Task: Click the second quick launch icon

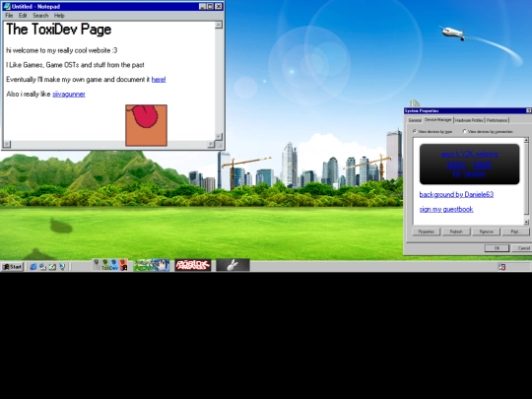Action: click(x=42, y=267)
